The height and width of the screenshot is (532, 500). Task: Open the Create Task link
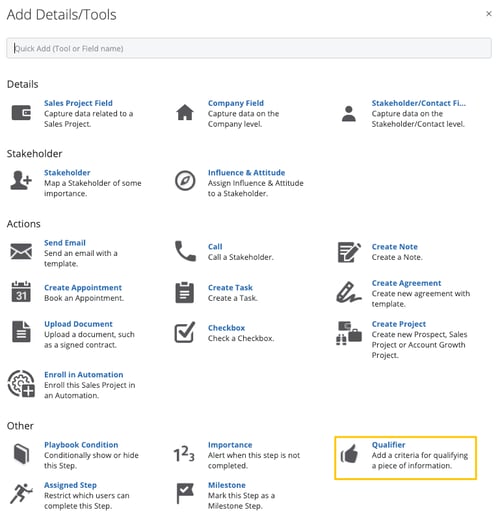[x=230, y=288]
